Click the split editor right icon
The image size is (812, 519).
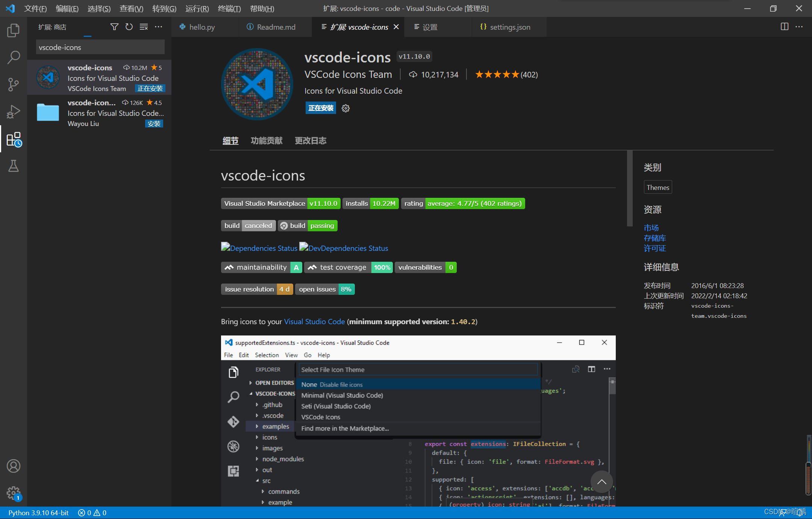coord(785,27)
